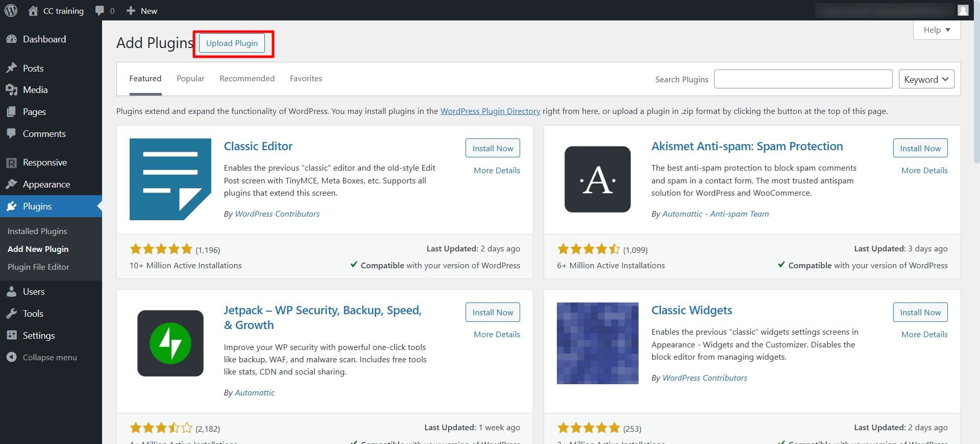Click the Collapse menu arrow icon
This screenshot has width=980, height=444.
click(x=11, y=357)
